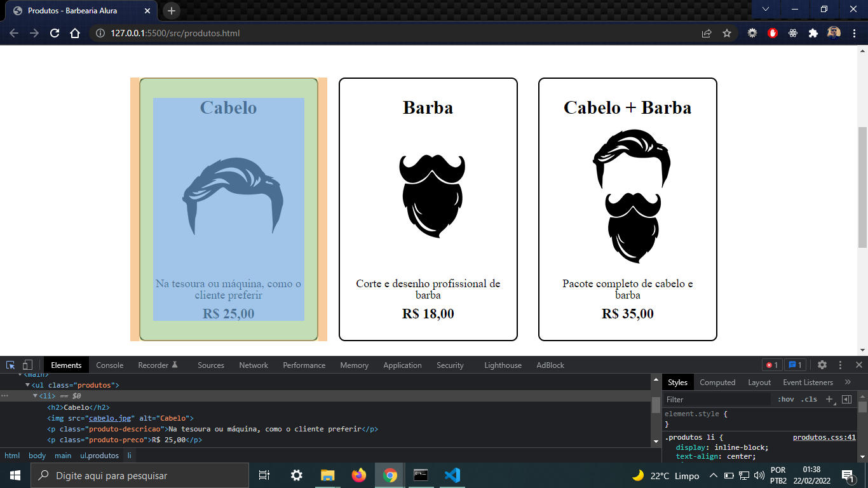
Task: Click the Styles filter input field
Action: pos(717,399)
